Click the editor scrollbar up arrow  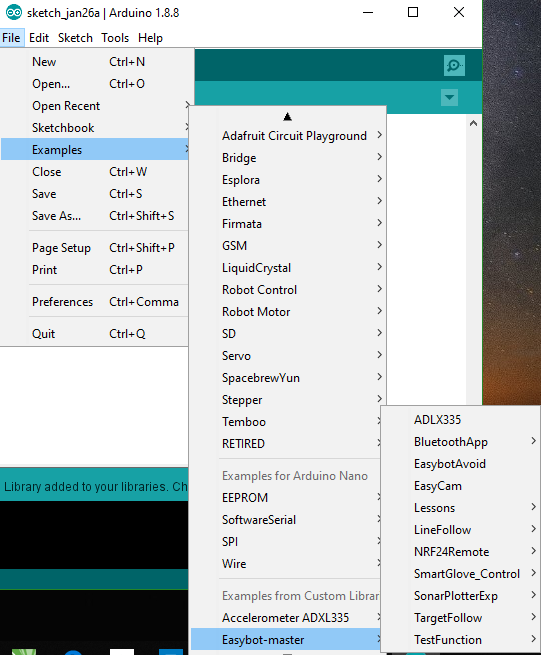pyautogui.click(x=473, y=123)
